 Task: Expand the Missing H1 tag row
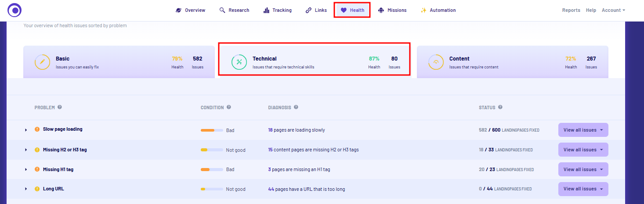26,170
